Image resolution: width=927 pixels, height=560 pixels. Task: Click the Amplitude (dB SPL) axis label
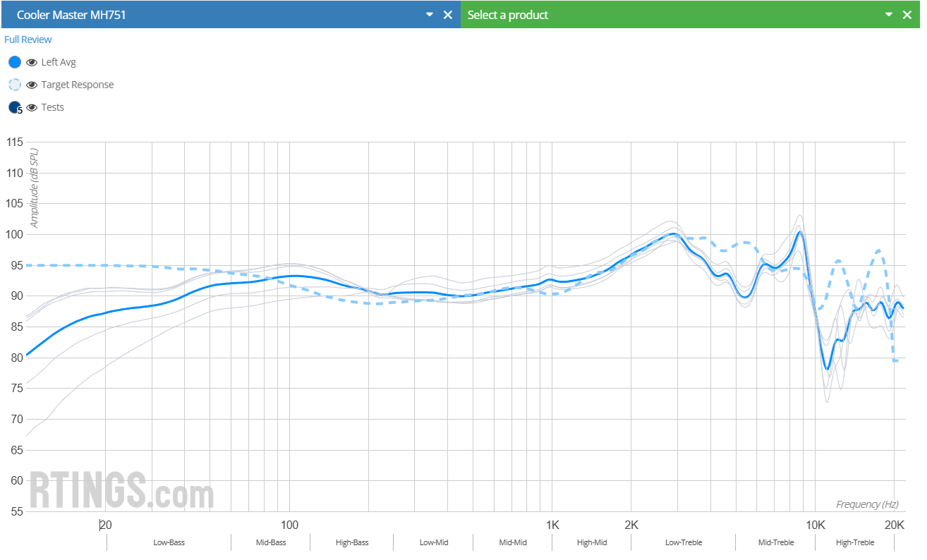(x=34, y=188)
